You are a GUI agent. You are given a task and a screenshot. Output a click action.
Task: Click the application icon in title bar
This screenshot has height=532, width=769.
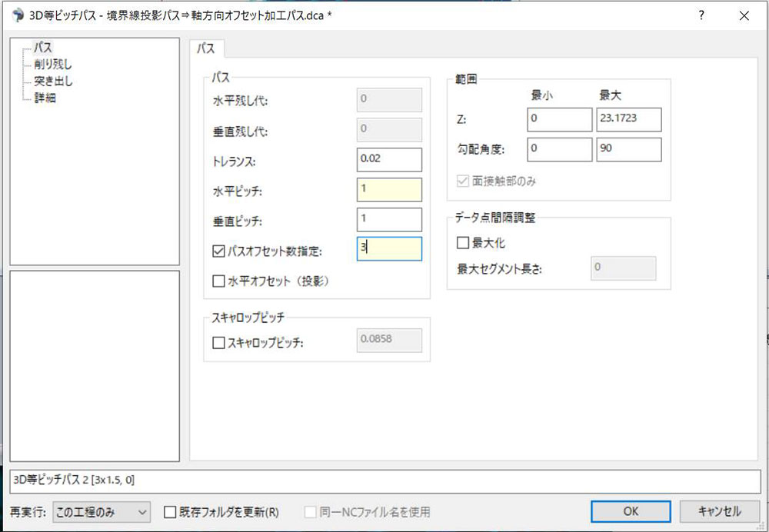pos(18,15)
